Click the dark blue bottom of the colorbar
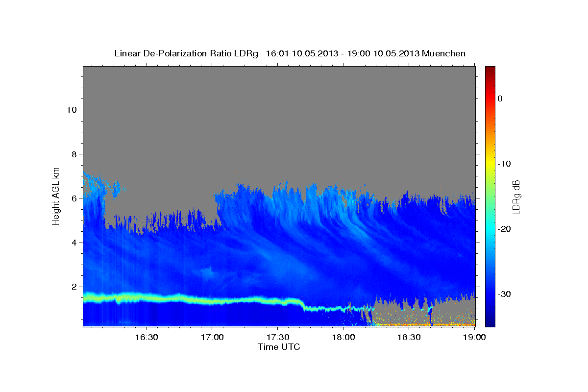Image resolution: width=588 pixels, height=392 pixels. coord(490,321)
